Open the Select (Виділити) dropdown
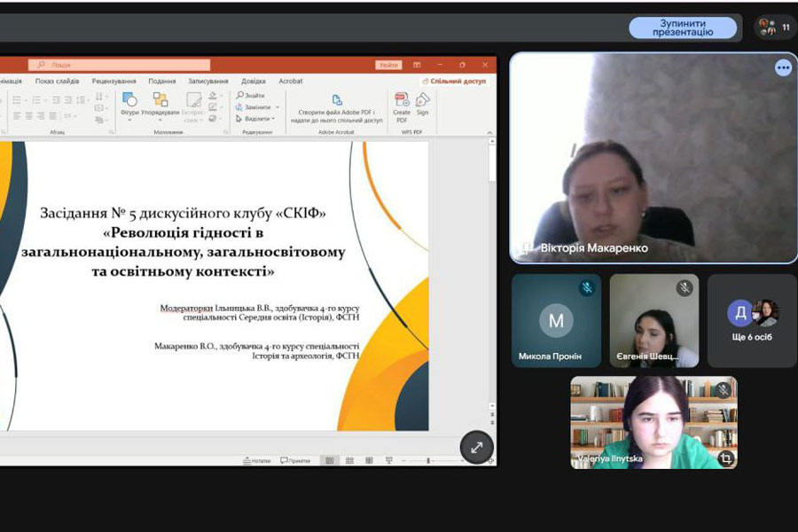 (255, 119)
